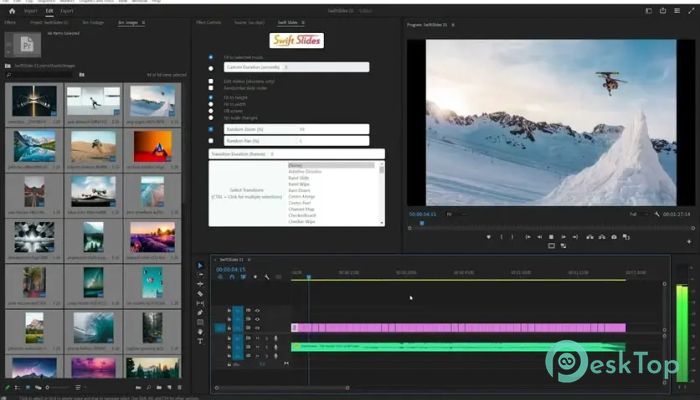Step forward one frame
The height and width of the screenshot is (400, 700).
563,237
